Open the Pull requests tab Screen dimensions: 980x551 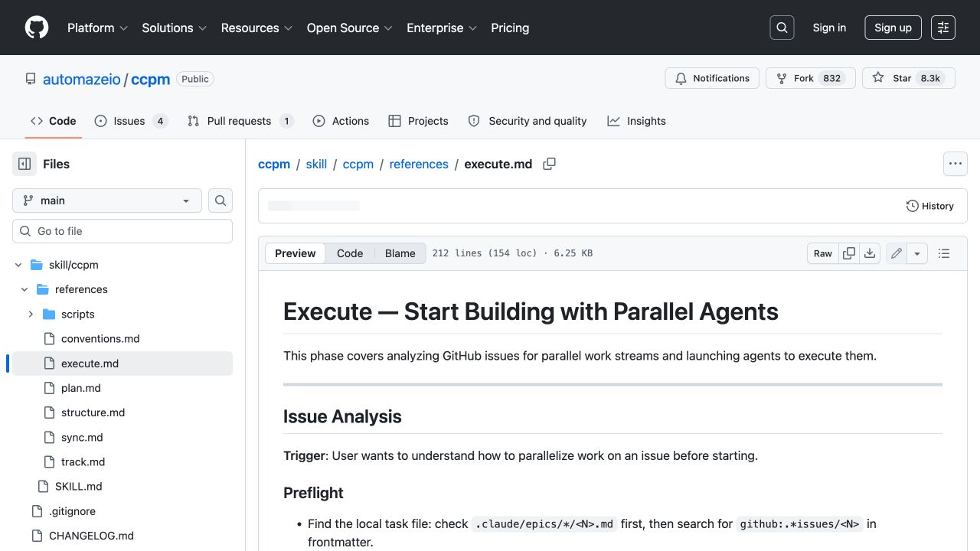[240, 121]
